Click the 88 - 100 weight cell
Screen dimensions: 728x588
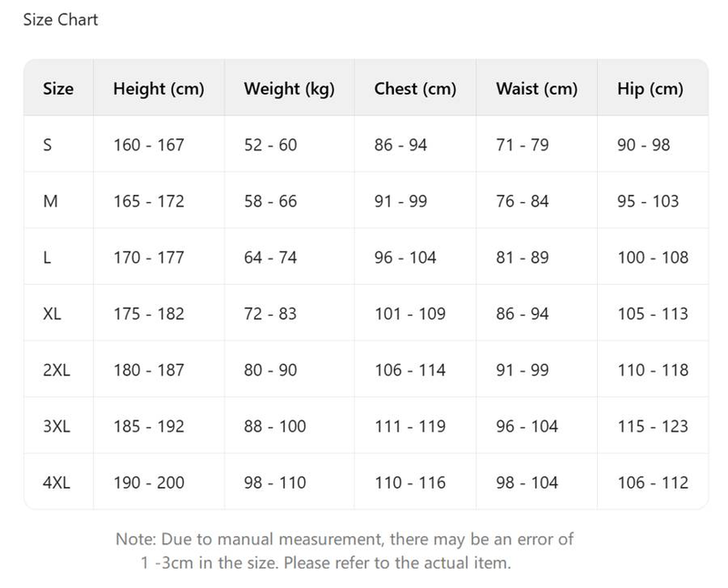275,427
